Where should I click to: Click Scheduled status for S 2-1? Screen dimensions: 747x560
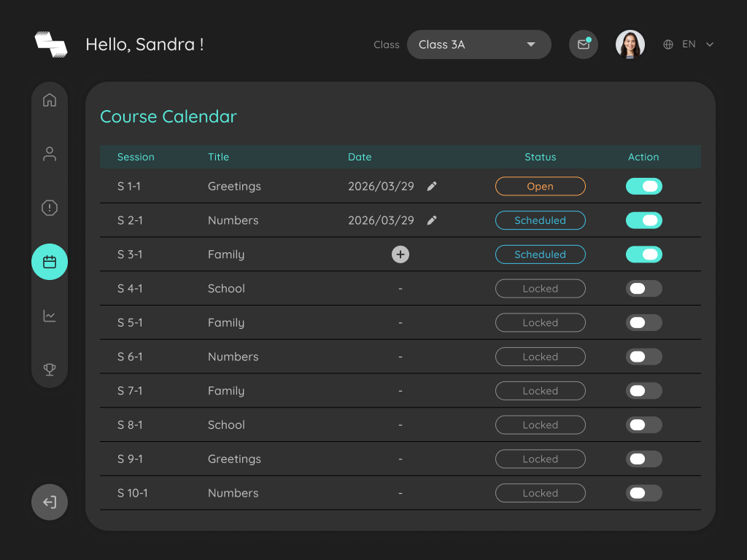pyautogui.click(x=541, y=220)
